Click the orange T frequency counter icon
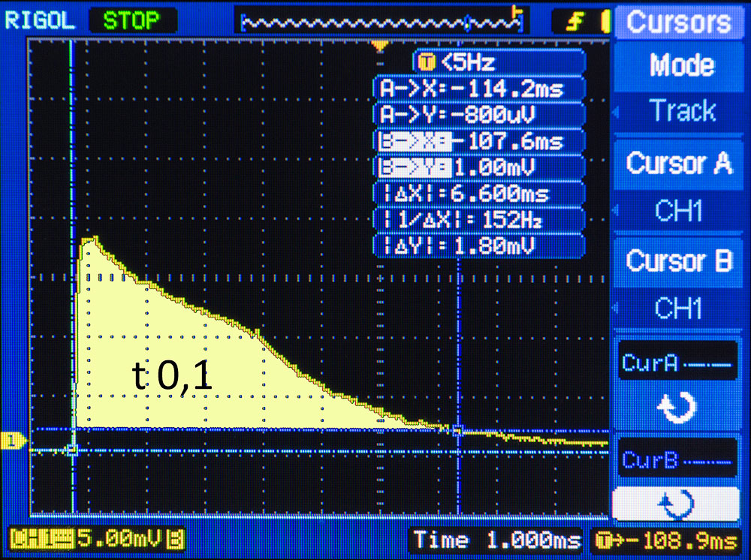 click(430, 62)
